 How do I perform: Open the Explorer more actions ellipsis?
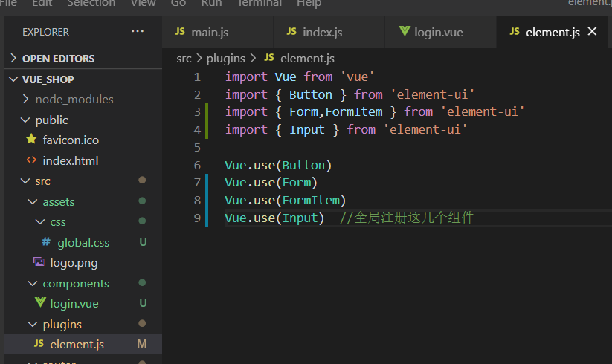tap(138, 31)
